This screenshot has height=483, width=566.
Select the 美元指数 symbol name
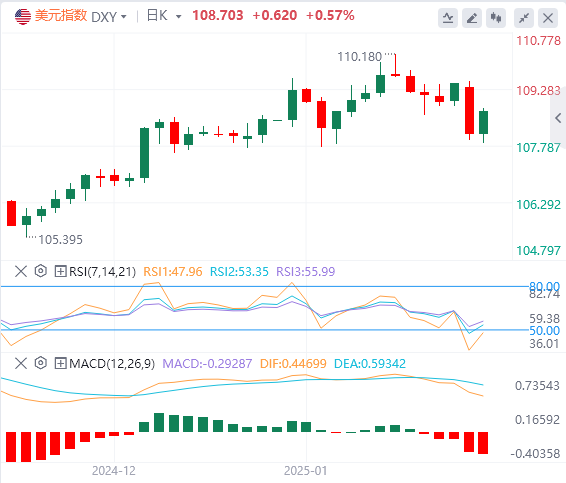pyautogui.click(x=61, y=16)
